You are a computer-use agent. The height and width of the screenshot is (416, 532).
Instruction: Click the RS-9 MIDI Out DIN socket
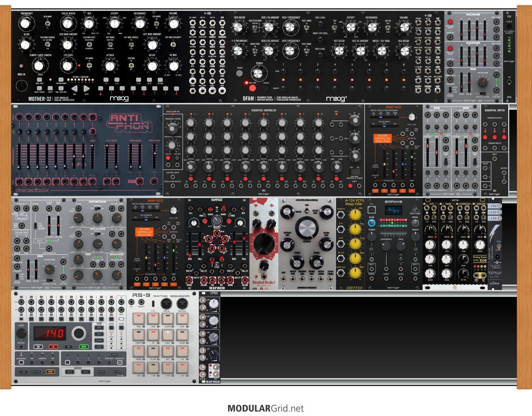click(x=182, y=304)
